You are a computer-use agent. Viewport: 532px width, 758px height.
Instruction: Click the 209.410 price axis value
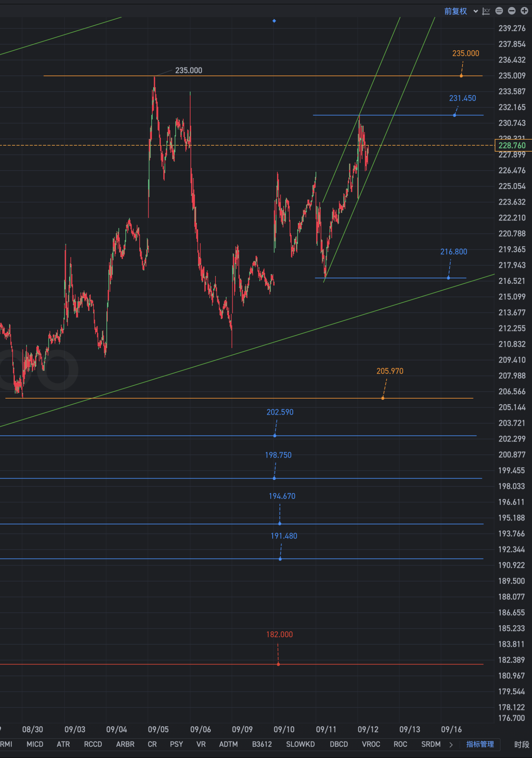512,360
